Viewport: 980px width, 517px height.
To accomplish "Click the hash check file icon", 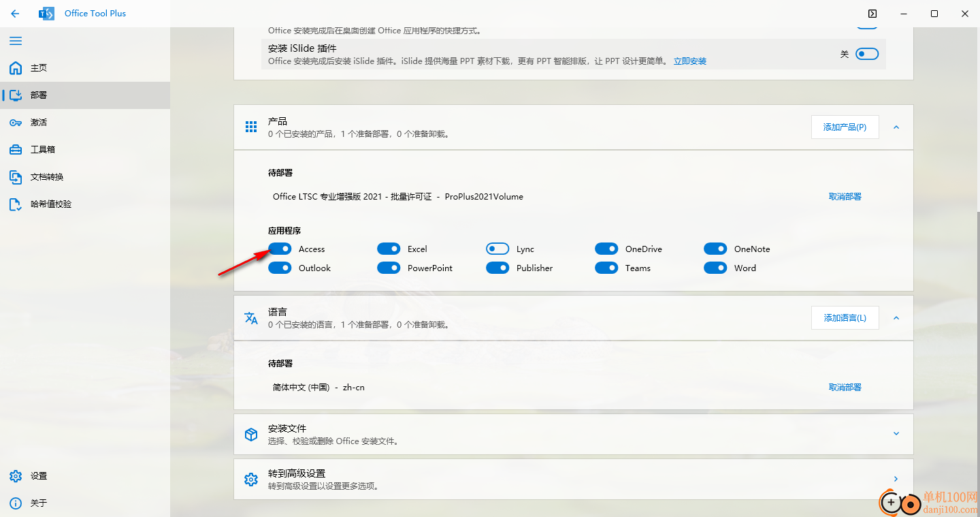I will [x=16, y=204].
